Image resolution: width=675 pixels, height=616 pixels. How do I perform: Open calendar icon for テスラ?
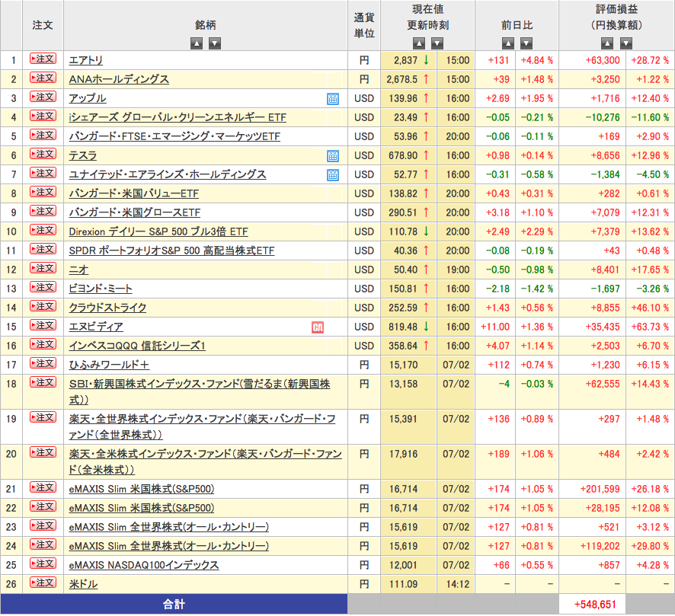[x=333, y=156]
